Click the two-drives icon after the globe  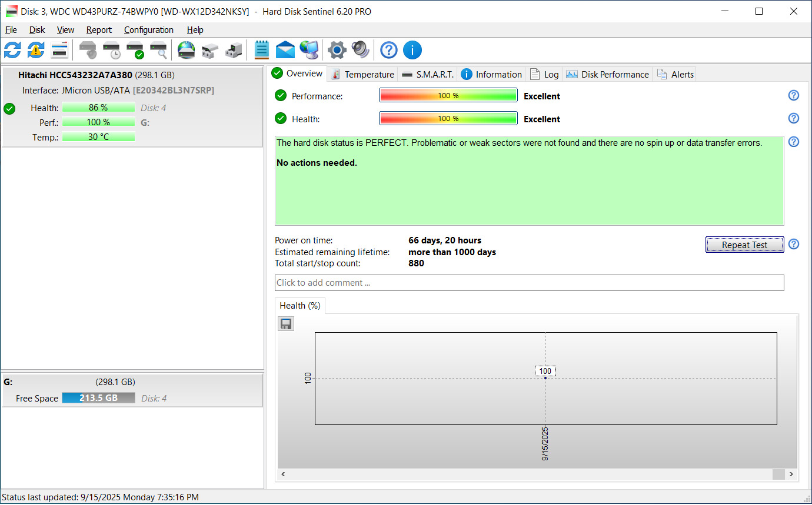(x=210, y=50)
